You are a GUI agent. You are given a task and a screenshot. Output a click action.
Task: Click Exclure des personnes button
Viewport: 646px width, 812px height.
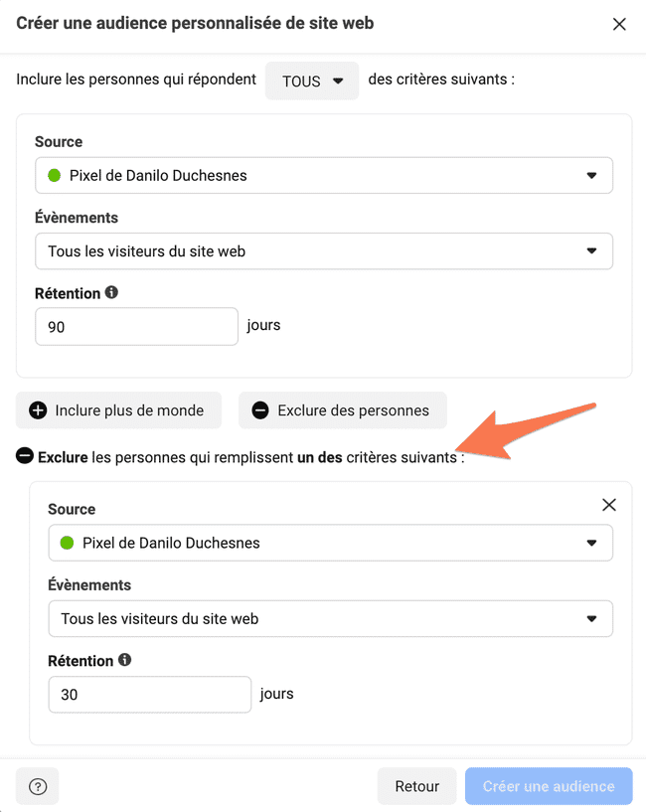click(343, 410)
